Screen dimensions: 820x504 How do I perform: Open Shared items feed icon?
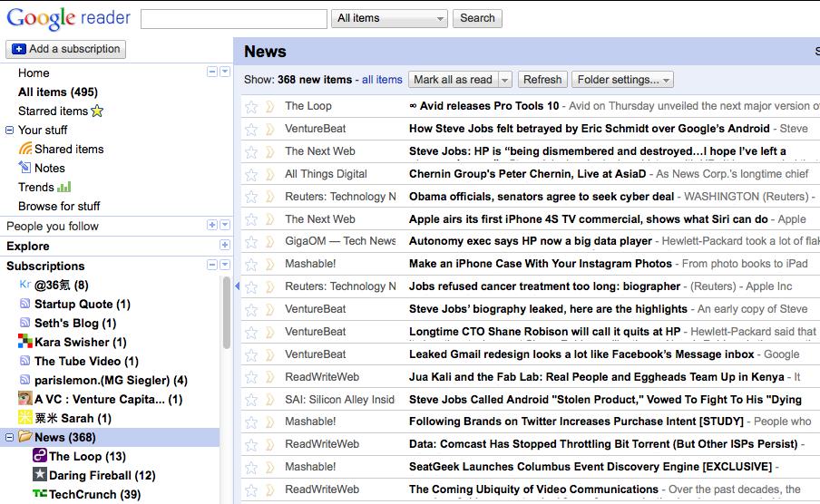tap(25, 149)
